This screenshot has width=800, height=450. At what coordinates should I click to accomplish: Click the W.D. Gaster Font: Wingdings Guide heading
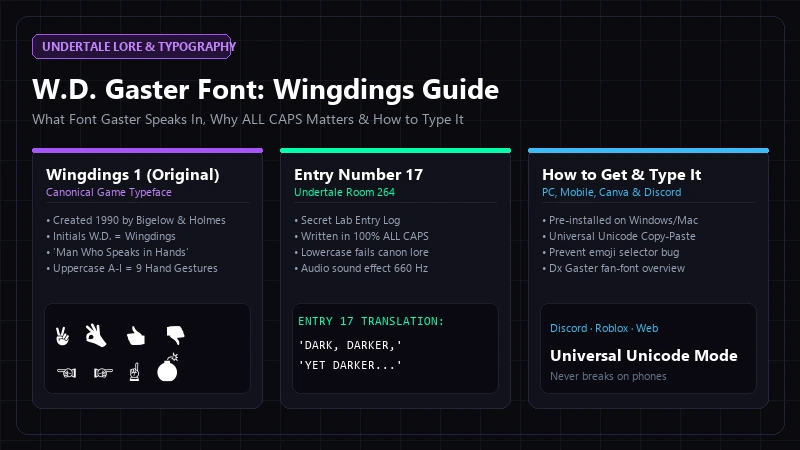click(265, 89)
